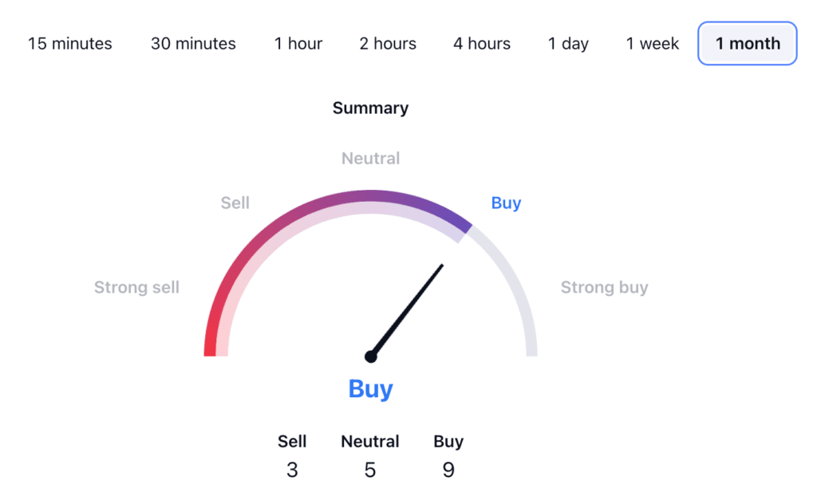
Task: Click the large blue Buy rating text
Action: pyautogui.click(x=370, y=388)
